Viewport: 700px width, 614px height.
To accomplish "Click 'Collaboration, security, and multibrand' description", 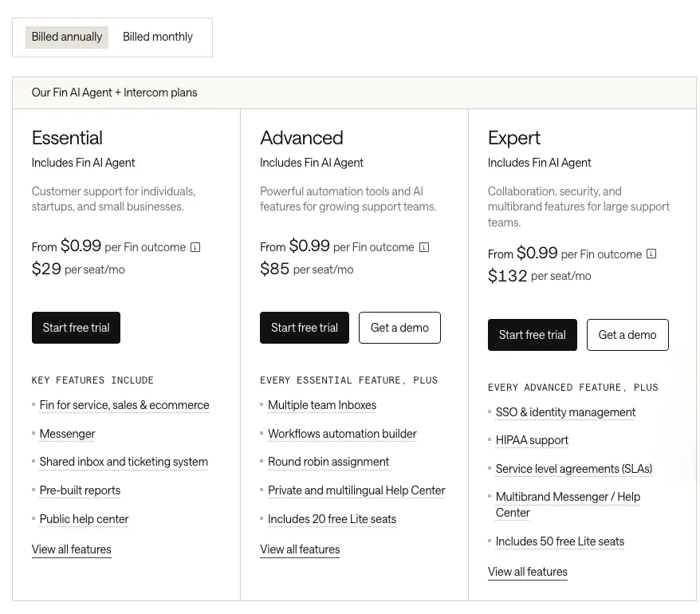I will [579, 207].
